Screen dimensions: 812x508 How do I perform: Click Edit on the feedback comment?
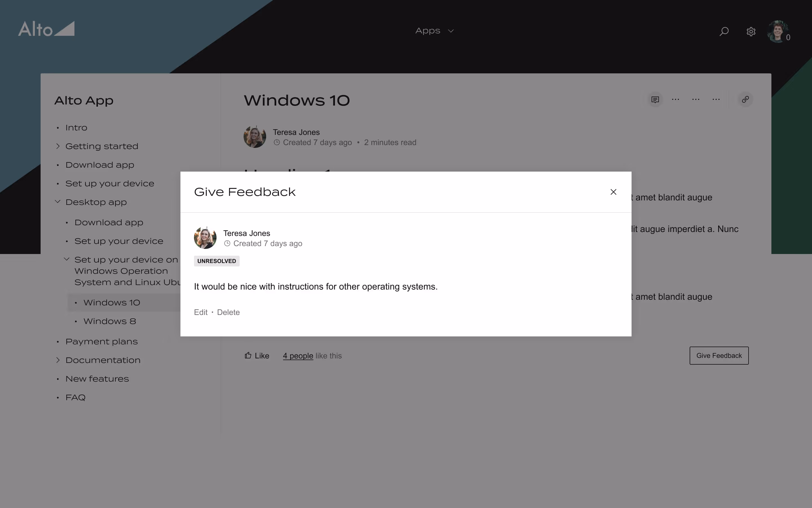click(201, 312)
